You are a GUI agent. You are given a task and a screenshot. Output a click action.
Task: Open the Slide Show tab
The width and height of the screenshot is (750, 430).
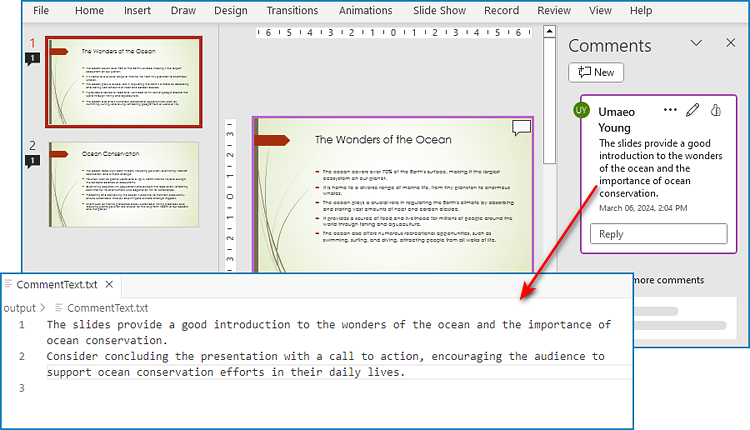441,11
